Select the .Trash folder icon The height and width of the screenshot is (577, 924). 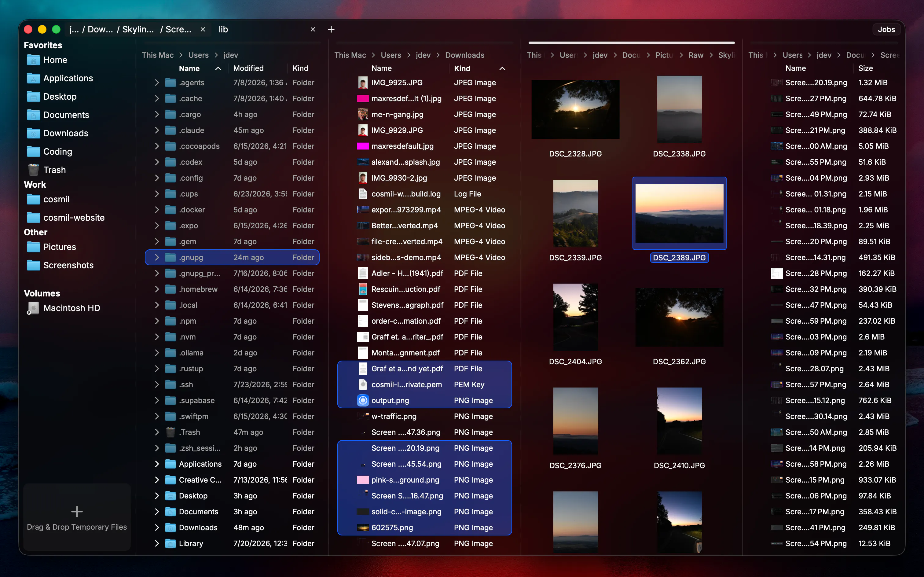pyautogui.click(x=170, y=432)
